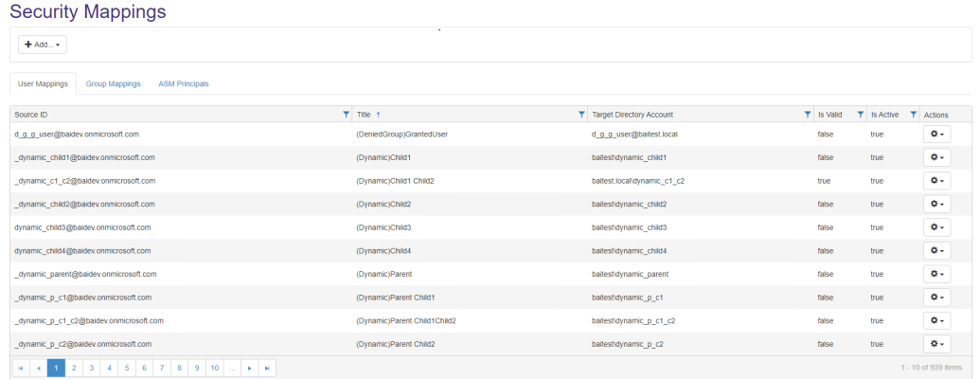Jump to the first page arrow

[21, 368]
